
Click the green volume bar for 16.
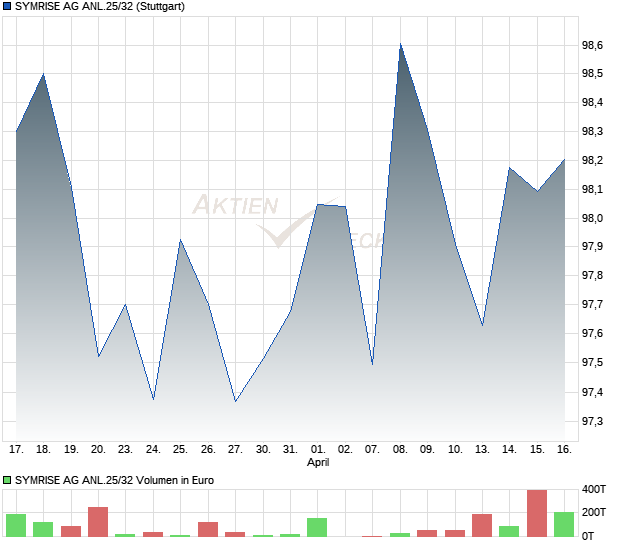564,524
